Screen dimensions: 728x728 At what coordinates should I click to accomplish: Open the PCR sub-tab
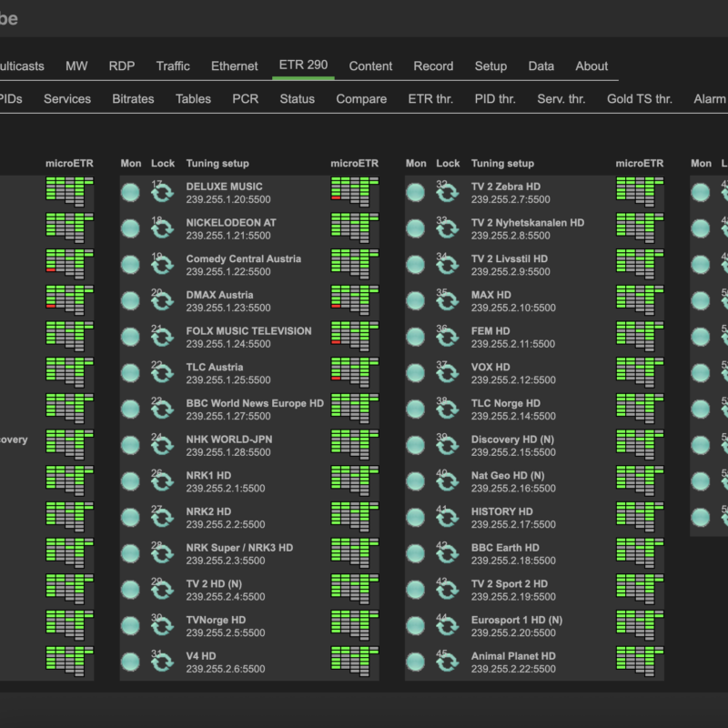(x=245, y=99)
